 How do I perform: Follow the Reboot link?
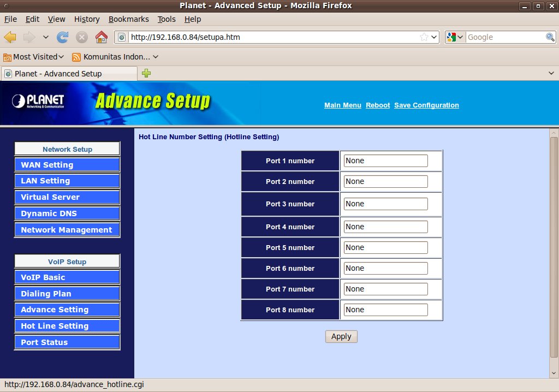tap(378, 105)
